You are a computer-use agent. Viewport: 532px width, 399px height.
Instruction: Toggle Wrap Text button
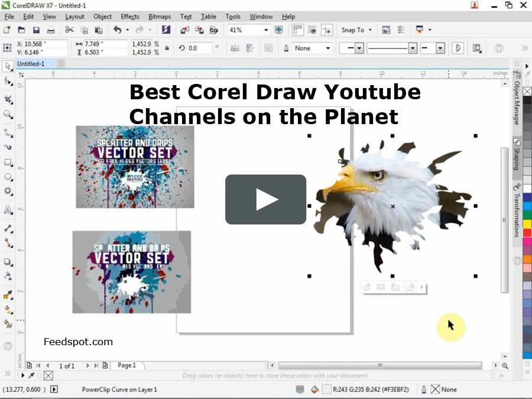[476, 48]
